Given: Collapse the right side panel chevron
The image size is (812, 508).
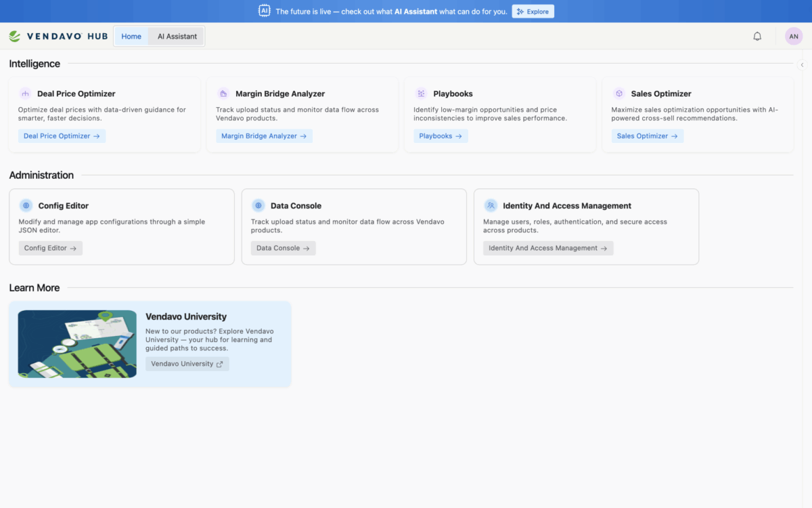Looking at the screenshot, I should 802,65.
